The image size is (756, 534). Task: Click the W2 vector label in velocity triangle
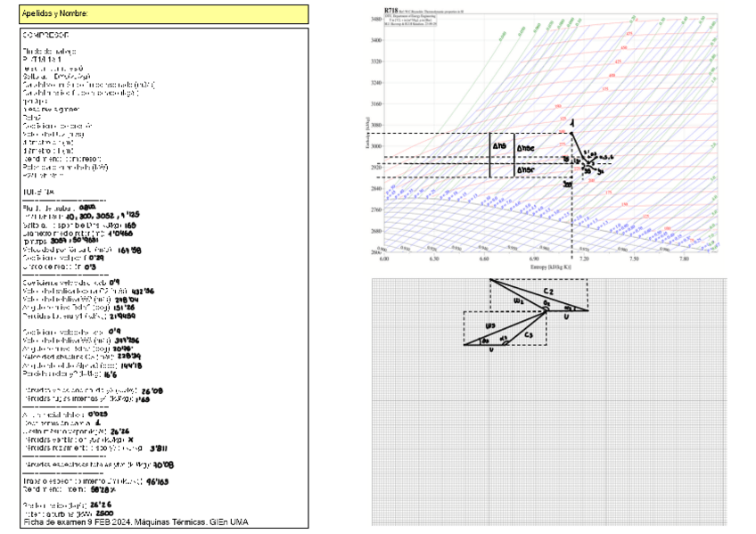[519, 300]
